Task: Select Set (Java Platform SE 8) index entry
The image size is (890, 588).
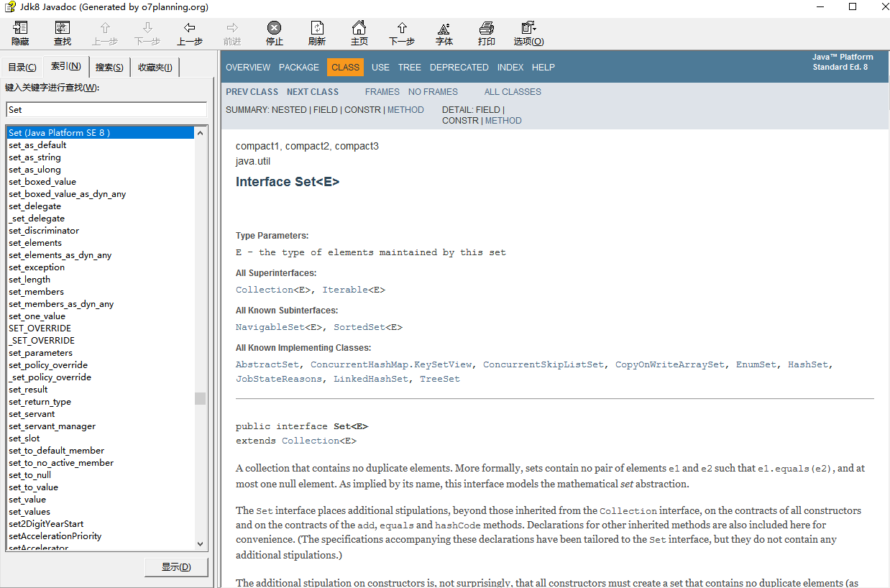Action: coord(101,132)
